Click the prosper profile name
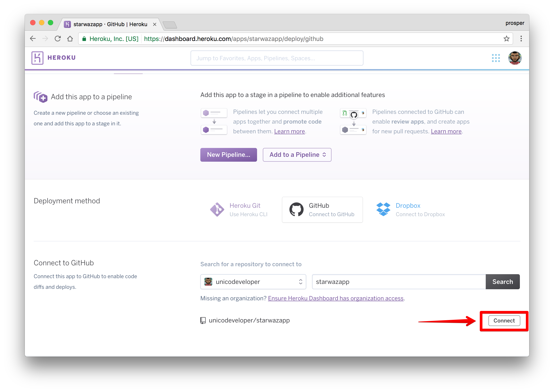This screenshot has width=554, height=392. pyautogui.click(x=515, y=23)
